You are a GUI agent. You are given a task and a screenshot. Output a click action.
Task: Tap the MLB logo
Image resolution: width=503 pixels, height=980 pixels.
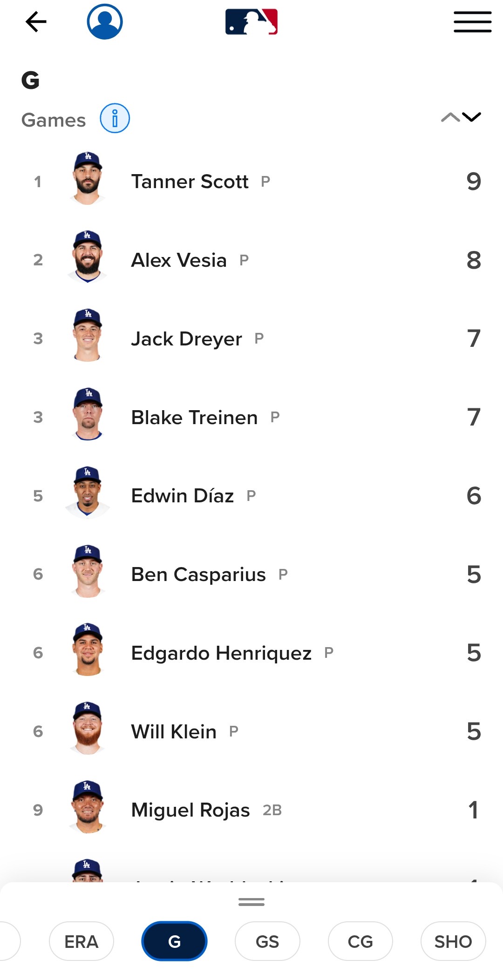coord(251,22)
